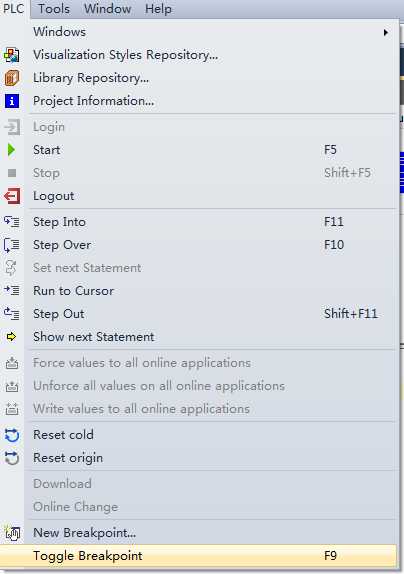Open the Help menu
404x574 pixels.
[158, 9]
